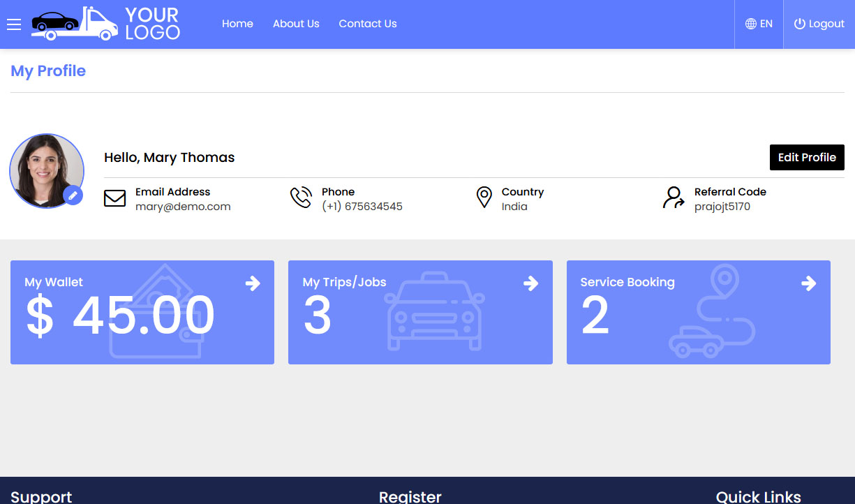Edit profile photo via pencil icon
This screenshot has width=855, height=504.
coord(73,195)
